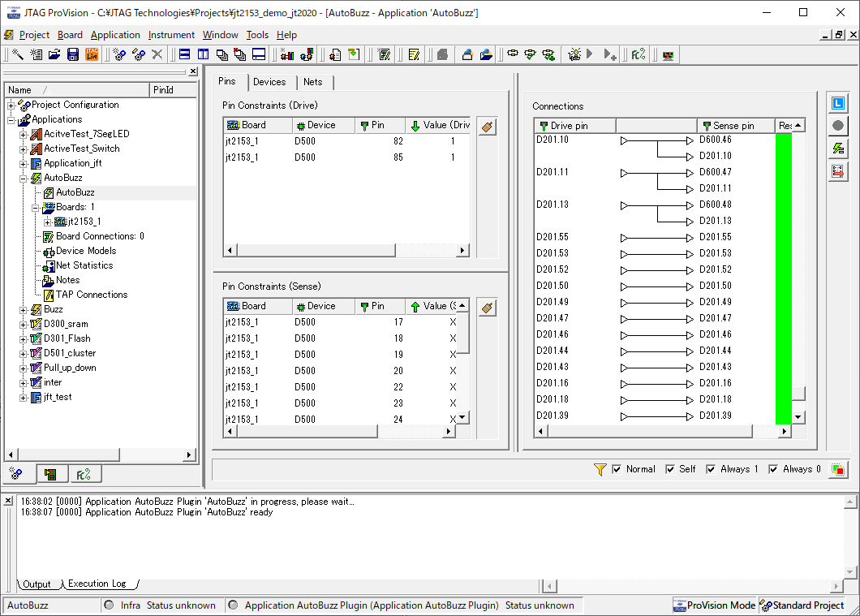Screen dimensions: 860x616
Task: Expand the jft_test node
Action: tap(23, 398)
